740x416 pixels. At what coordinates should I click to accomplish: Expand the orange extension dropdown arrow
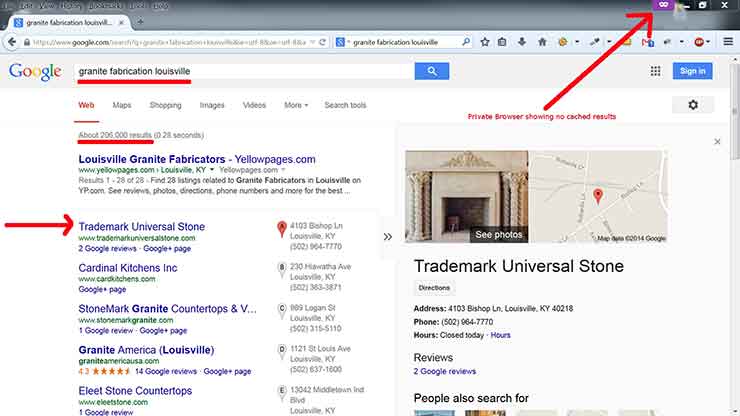pos(577,42)
